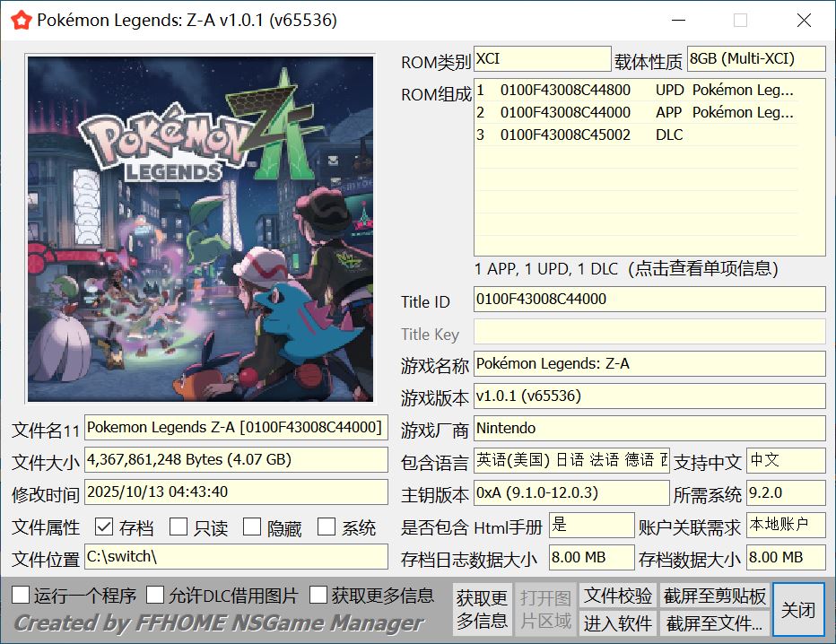Select the DLC row 0100F43008C45002
Image resolution: width=836 pixels, height=644 pixels.
[635, 135]
